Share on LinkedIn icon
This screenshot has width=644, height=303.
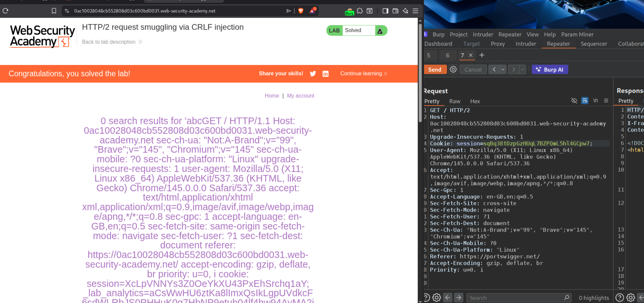coord(326,74)
